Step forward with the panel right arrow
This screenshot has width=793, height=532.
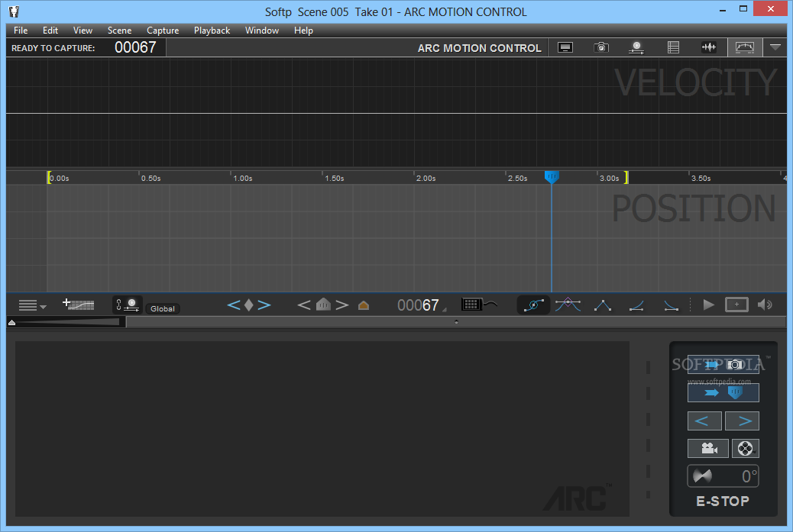point(742,421)
